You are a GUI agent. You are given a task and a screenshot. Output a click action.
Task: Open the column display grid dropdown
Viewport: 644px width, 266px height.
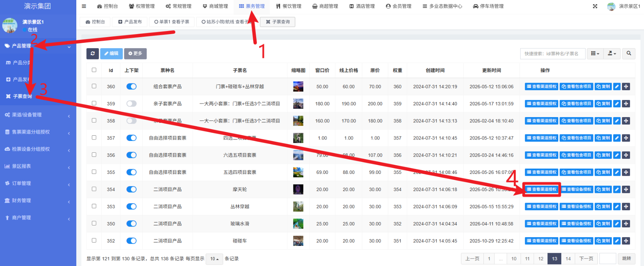pos(595,53)
